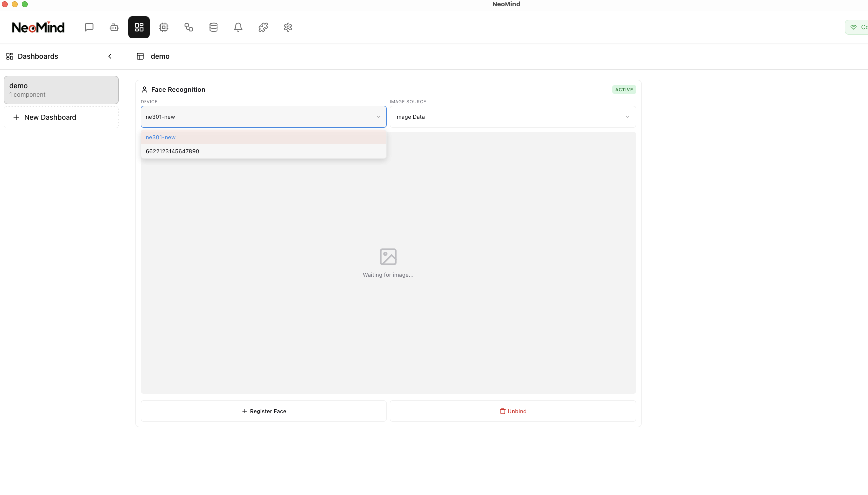The width and height of the screenshot is (868, 495).
Task: Open the settings gear icon
Action: point(288,27)
